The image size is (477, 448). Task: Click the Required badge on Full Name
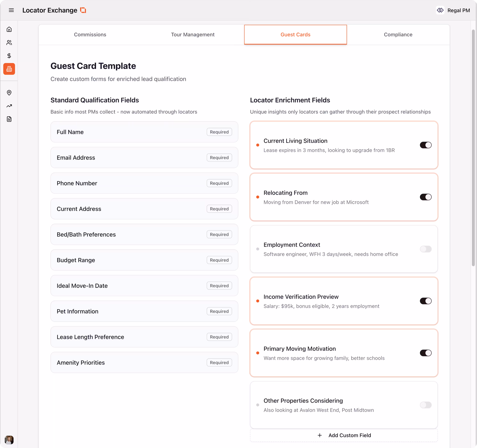tap(219, 132)
